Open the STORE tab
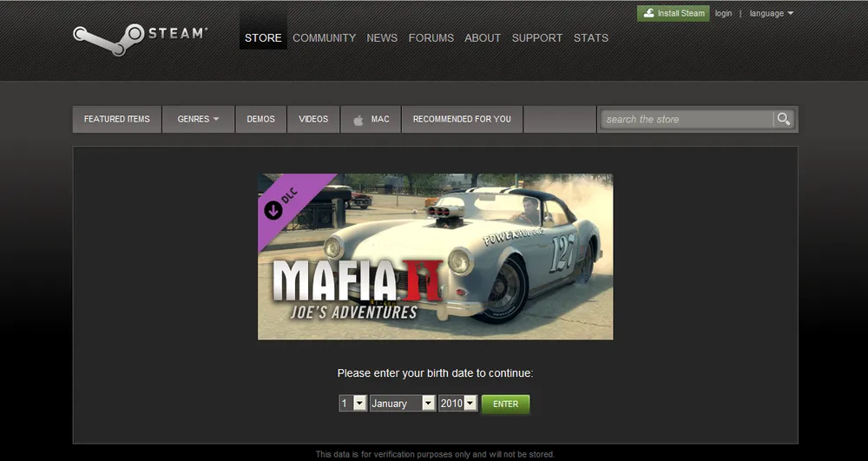This screenshot has width=868, height=461. [x=263, y=37]
